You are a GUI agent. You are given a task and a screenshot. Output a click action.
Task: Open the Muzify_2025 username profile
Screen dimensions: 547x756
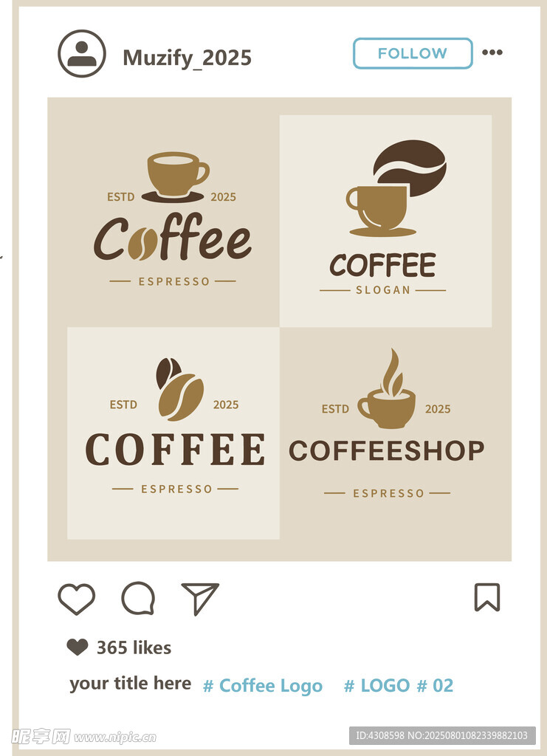coord(187,58)
